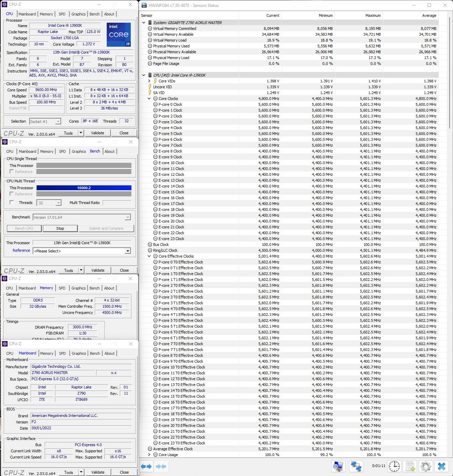
Task: Click the icon beside Average Effective Clock
Action: tap(150, 449)
